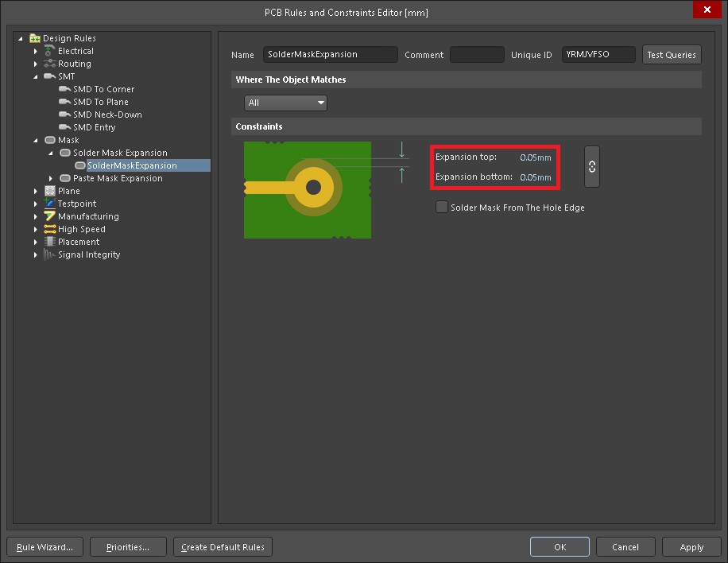Click the SolderMaskExpansion rule icon

coord(79,165)
